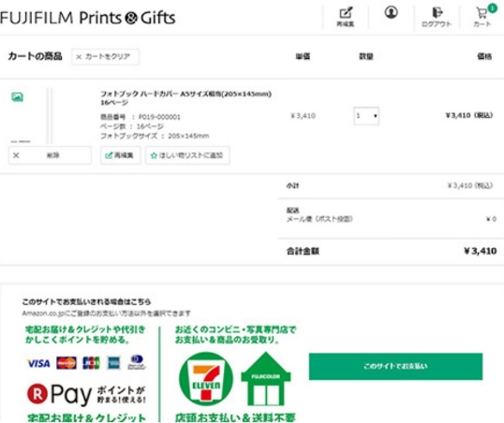Screen dimensions: 504x423
Task: Click the subtotal 小計 label
Action: pyautogui.click(x=292, y=185)
